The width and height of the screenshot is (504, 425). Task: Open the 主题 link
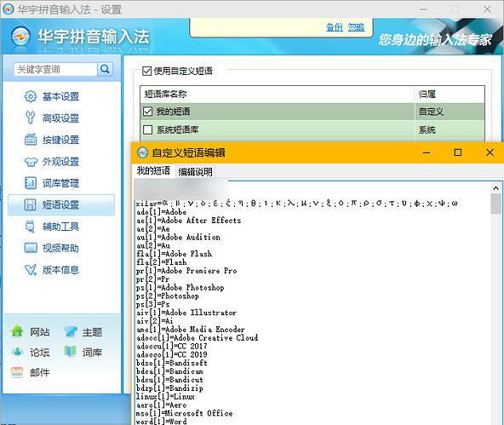point(92,332)
